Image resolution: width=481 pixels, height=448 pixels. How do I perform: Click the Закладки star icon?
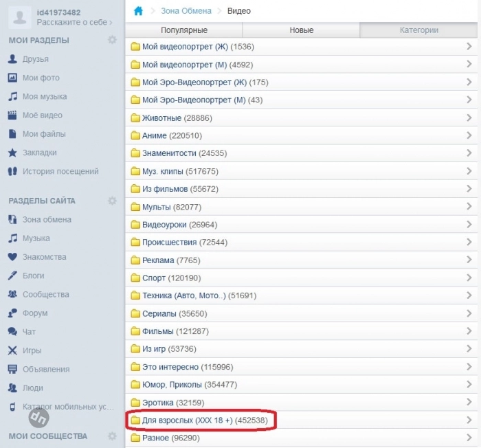(12, 153)
